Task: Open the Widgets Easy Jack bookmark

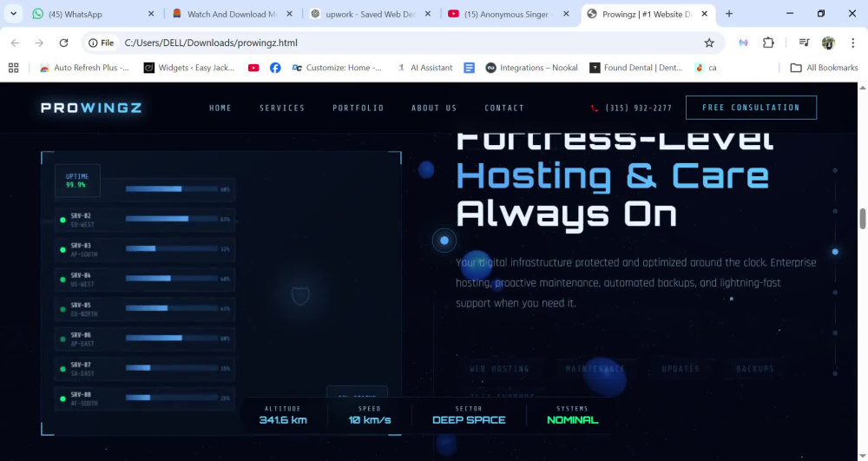Action: (188, 68)
